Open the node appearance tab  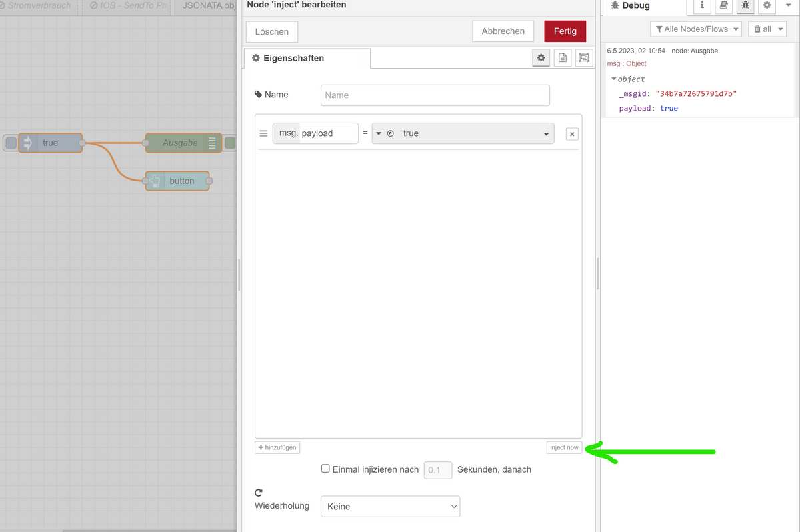click(x=584, y=58)
